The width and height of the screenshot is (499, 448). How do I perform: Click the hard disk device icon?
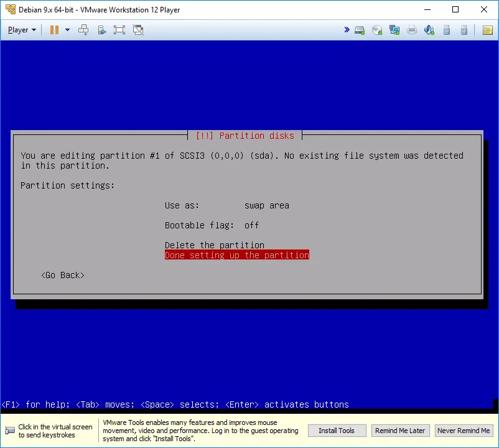[x=360, y=30]
